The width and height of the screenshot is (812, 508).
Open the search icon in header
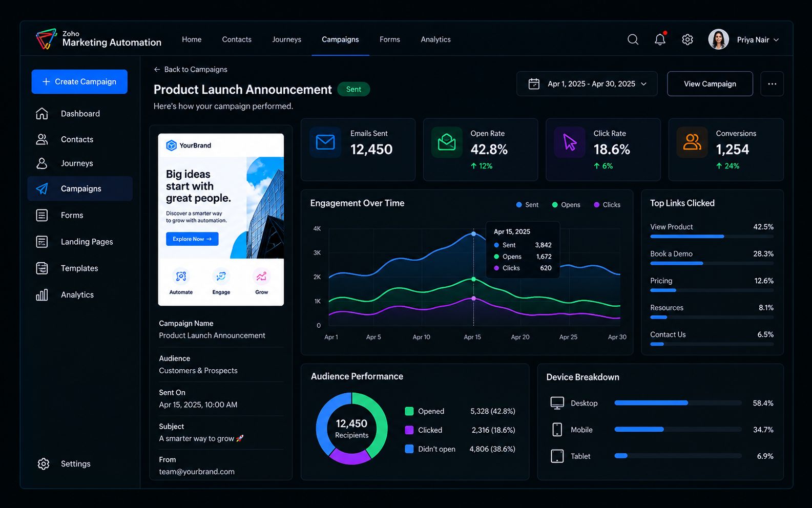point(633,39)
